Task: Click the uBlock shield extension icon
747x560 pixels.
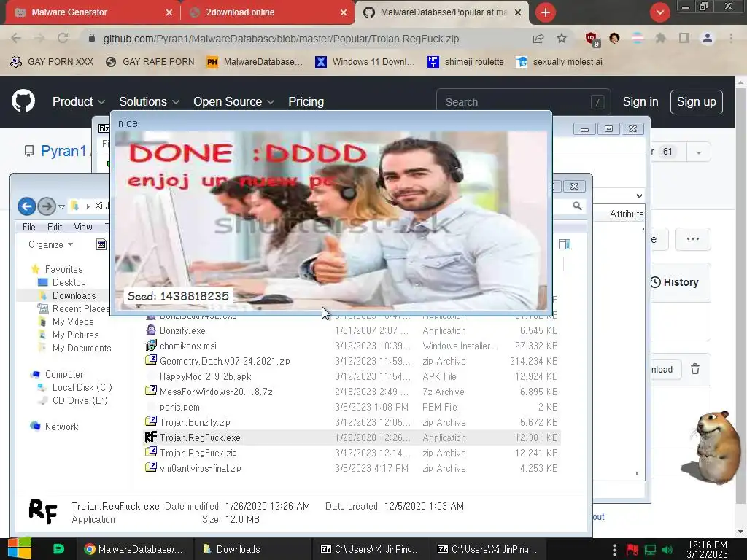Action: tap(592, 39)
